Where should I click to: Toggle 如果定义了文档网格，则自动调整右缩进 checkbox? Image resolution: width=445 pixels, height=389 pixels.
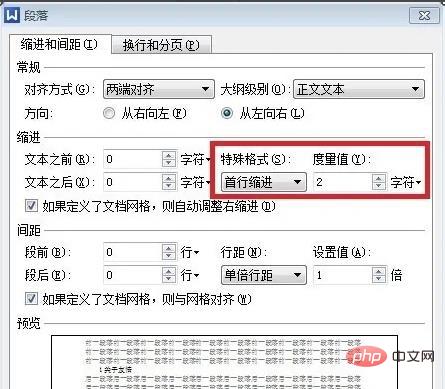[31, 206]
